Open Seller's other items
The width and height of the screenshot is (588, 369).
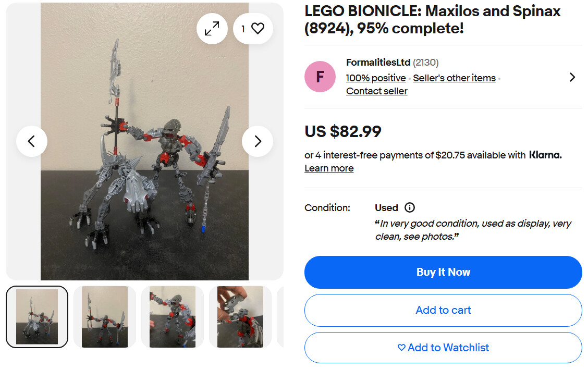(454, 78)
